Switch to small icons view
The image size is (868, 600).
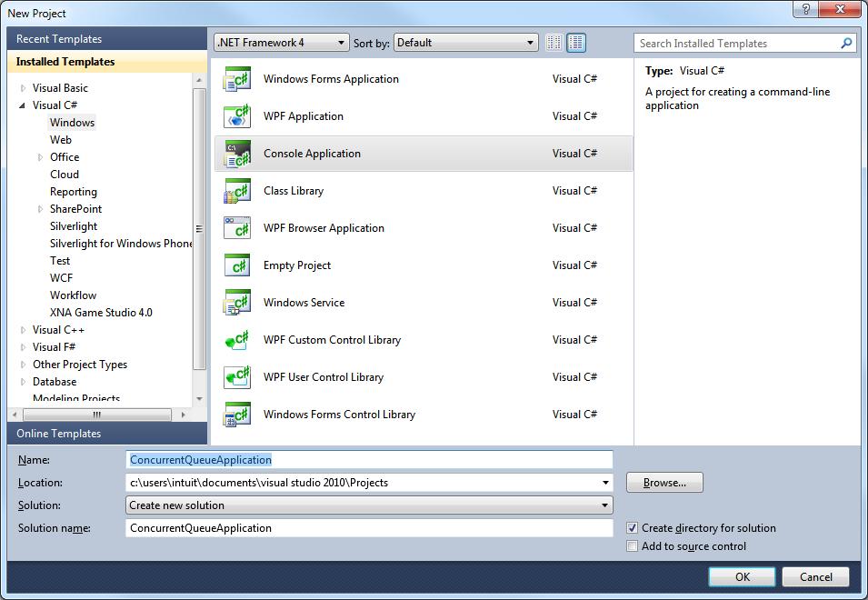pyautogui.click(x=554, y=43)
